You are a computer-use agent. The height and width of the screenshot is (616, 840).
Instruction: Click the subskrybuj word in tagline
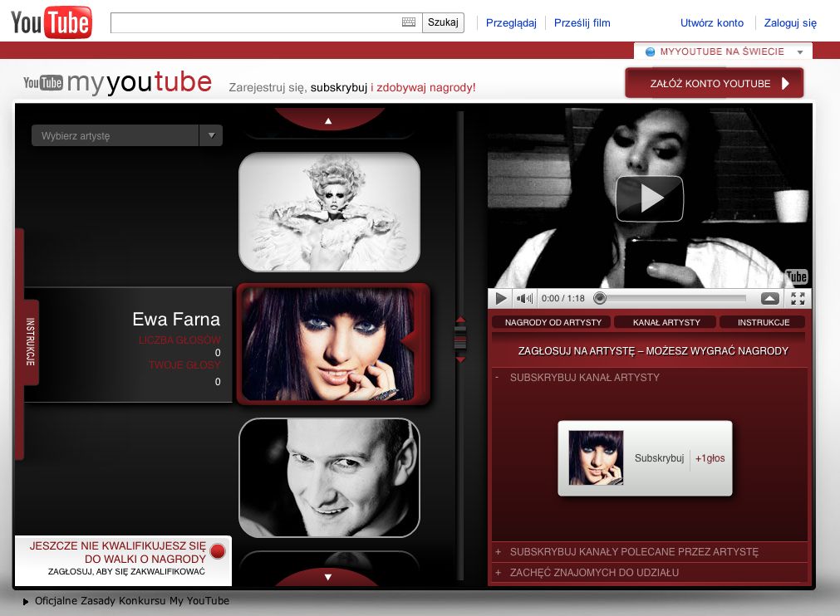[x=338, y=87]
